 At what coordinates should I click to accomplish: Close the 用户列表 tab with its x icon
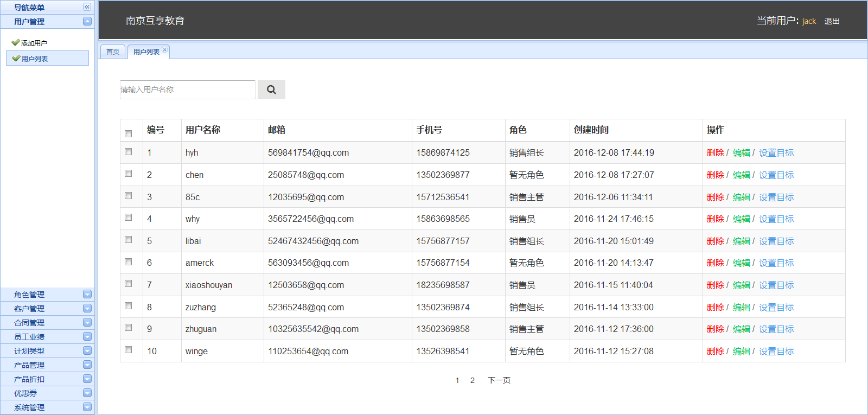click(x=165, y=50)
